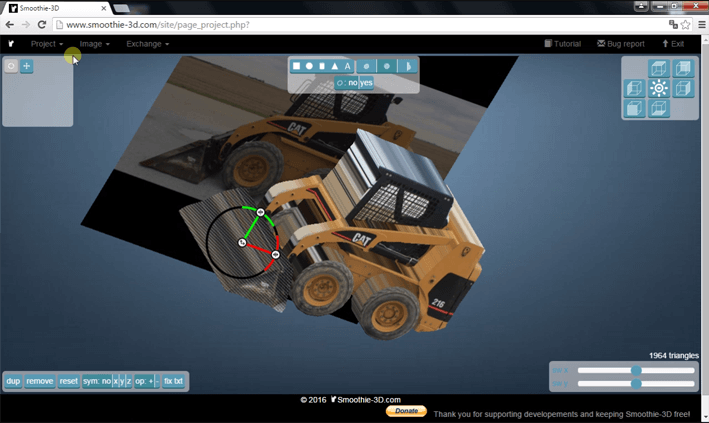Switch to bottom face cube view

[x=658, y=109]
